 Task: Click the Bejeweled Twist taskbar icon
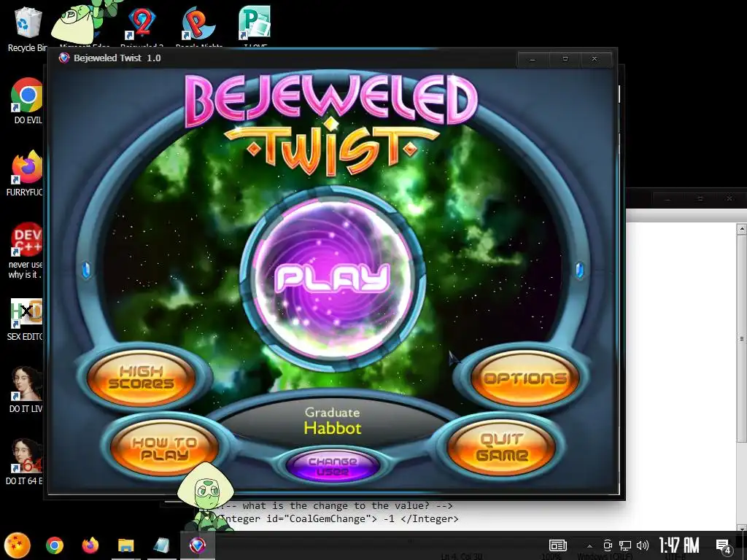coord(197,545)
